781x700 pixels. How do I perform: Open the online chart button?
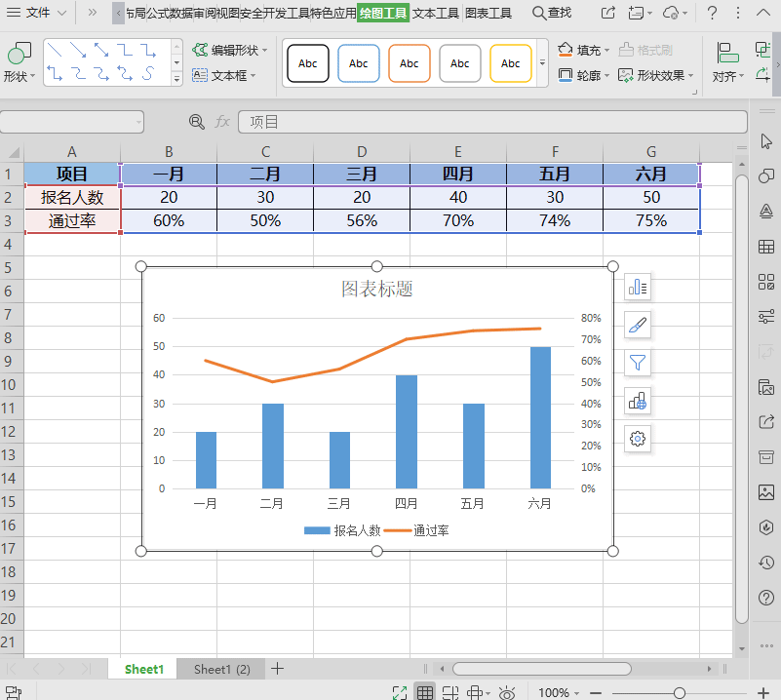(x=638, y=401)
